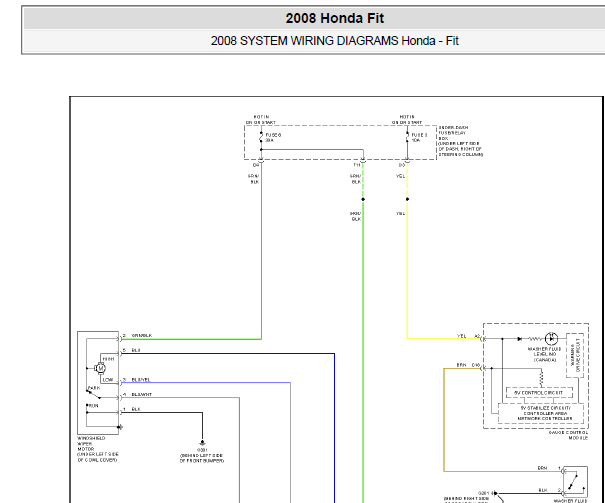Click the 'BRN' label at the gauge module connector
Image resolution: width=605 pixels, height=503 pixels.
click(x=461, y=365)
